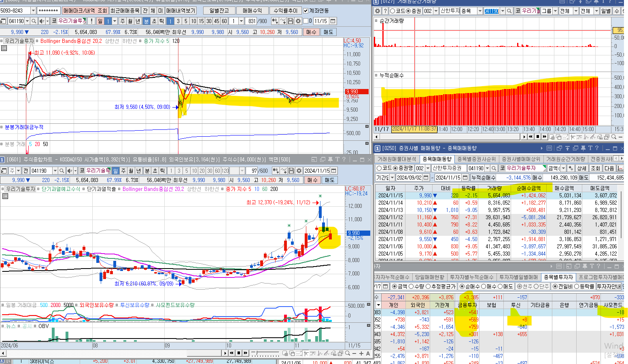Open chart settings gear in top chart toolbar
This screenshot has height=364, width=628.
click(x=298, y=21)
